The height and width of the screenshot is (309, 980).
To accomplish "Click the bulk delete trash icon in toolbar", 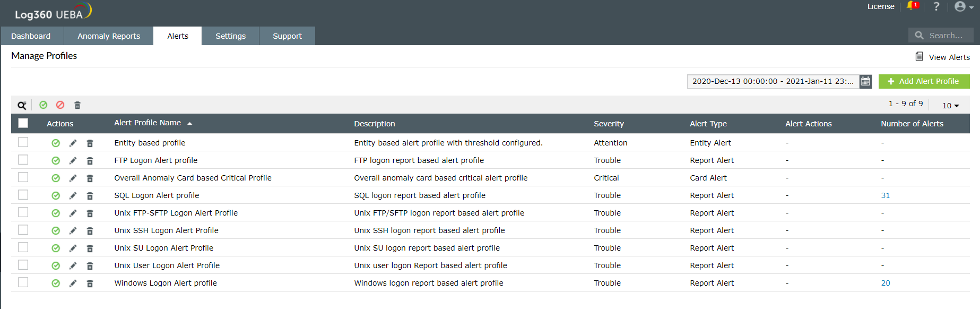I will click(x=77, y=105).
